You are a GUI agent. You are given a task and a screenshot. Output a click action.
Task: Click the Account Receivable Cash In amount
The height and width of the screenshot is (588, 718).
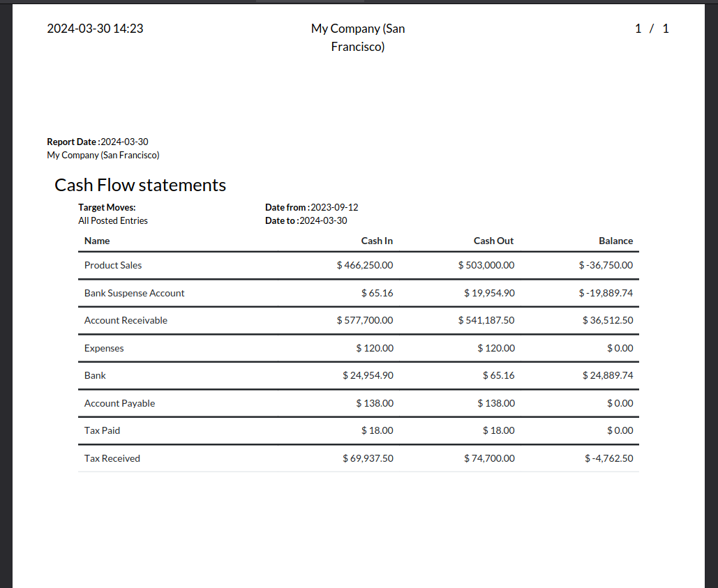(364, 320)
